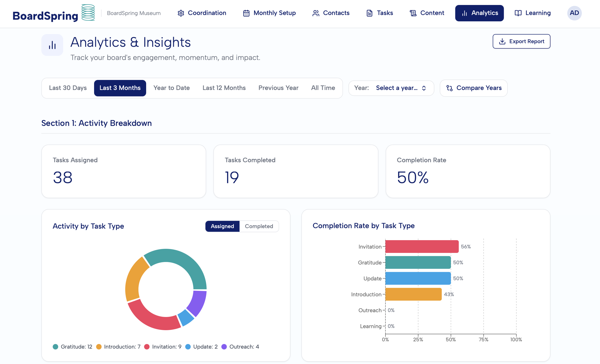This screenshot has width=600, height=364.
Task: Click the Tasks document icon
Action: pyautogui.click(x=369, y=13)
